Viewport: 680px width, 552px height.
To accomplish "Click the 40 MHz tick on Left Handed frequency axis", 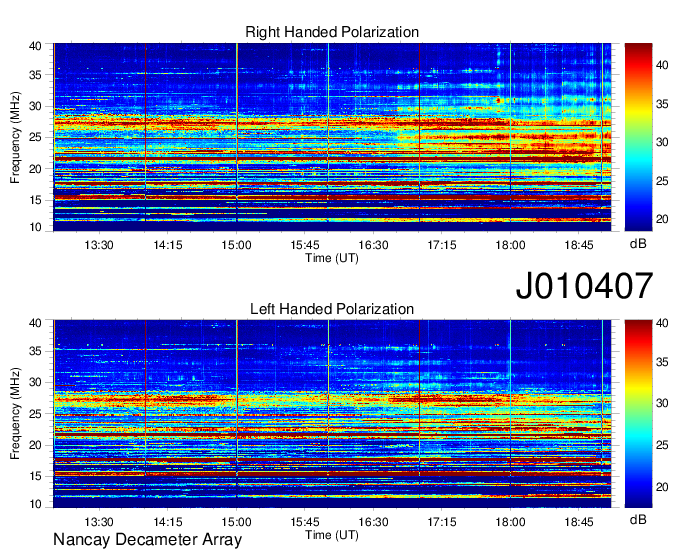I will point(35,323).
